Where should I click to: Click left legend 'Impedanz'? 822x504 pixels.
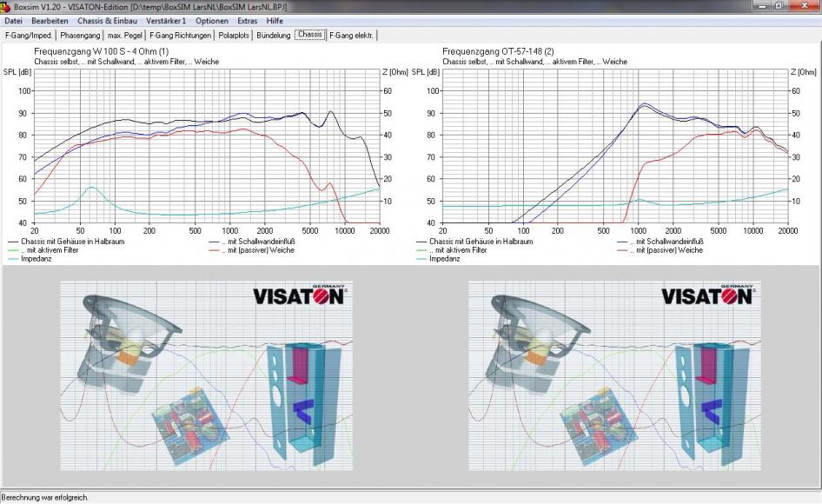(36, 259)
